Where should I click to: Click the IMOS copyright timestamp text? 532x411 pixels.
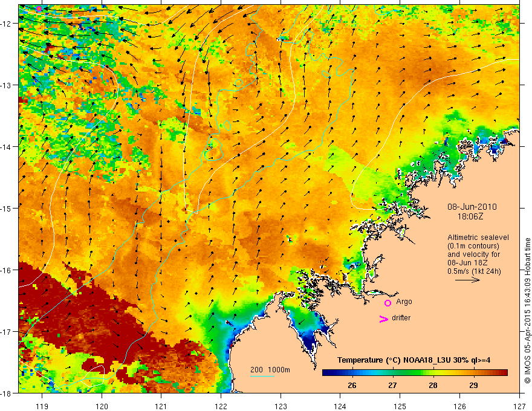(x=527, y=312)
